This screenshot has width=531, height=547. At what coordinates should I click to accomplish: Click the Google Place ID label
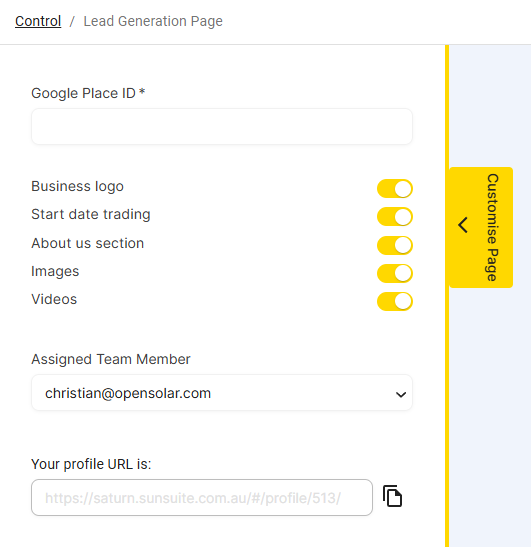coord(88,93)
